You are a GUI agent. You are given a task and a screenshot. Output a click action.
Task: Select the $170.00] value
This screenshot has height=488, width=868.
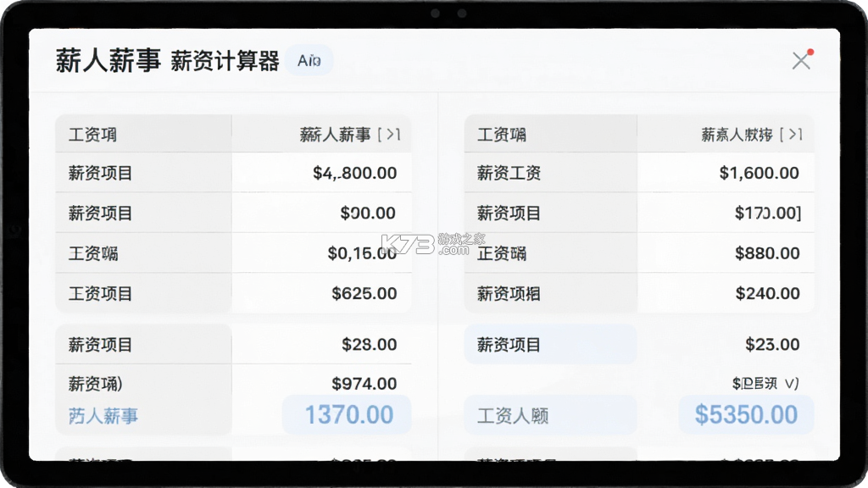coord(768,213)
